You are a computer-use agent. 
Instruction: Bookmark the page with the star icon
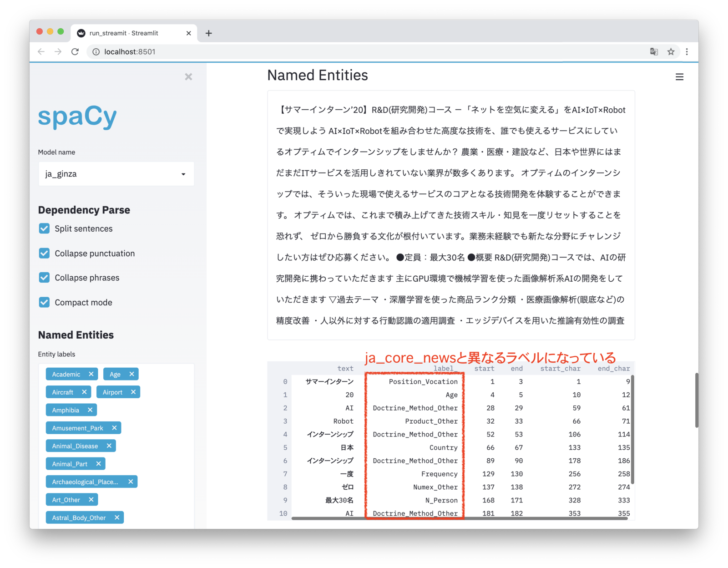(x=671, y=51)
